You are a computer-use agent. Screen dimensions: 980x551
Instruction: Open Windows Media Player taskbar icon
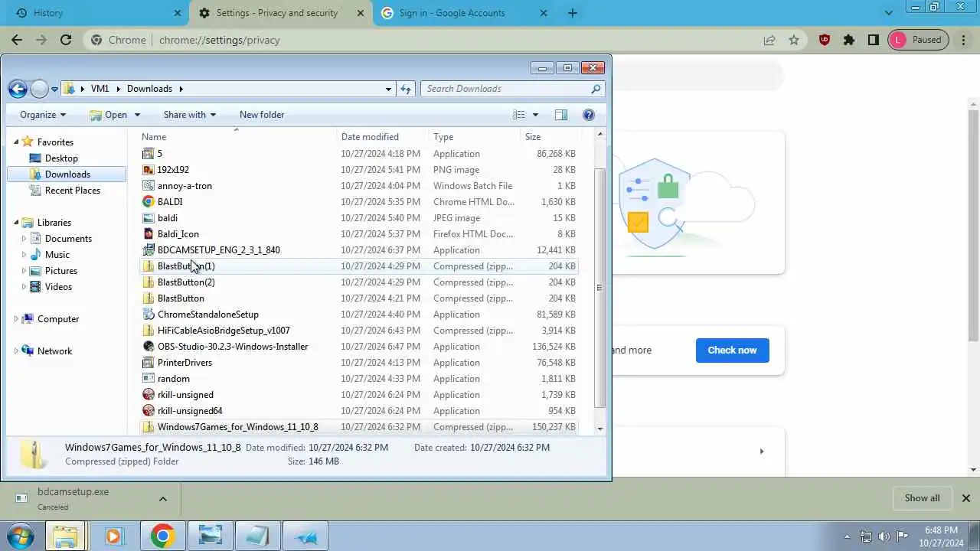coord(114,536)
